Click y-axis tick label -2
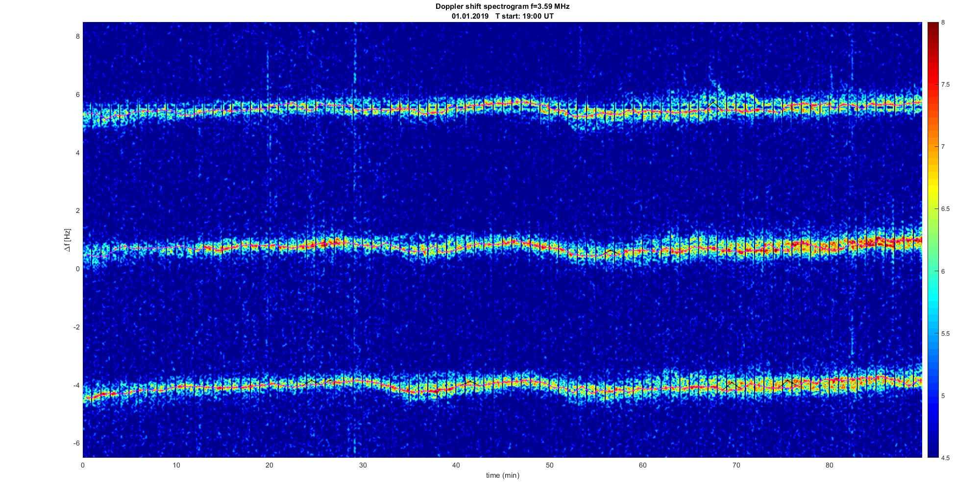This screenshot has height=491, width=980. tap(75, 327)
